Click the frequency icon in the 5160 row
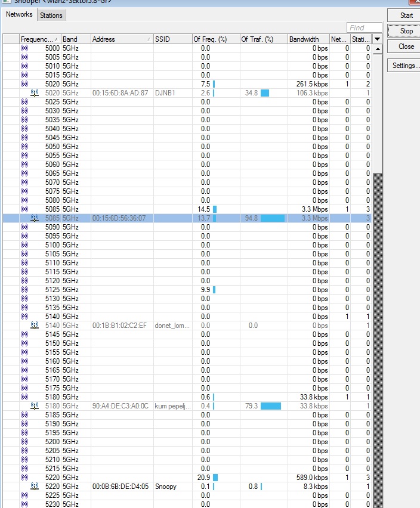Screen dimensions: 420x508 24,361
